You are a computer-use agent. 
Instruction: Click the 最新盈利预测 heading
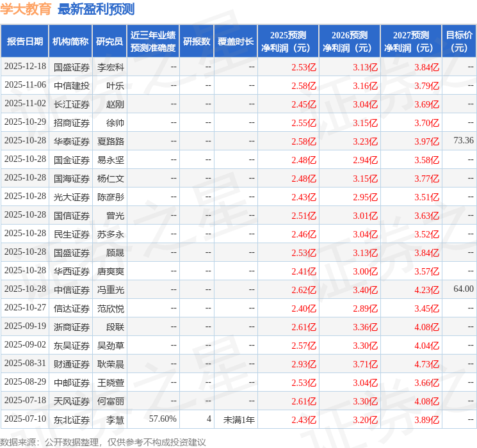pos(96,9)
